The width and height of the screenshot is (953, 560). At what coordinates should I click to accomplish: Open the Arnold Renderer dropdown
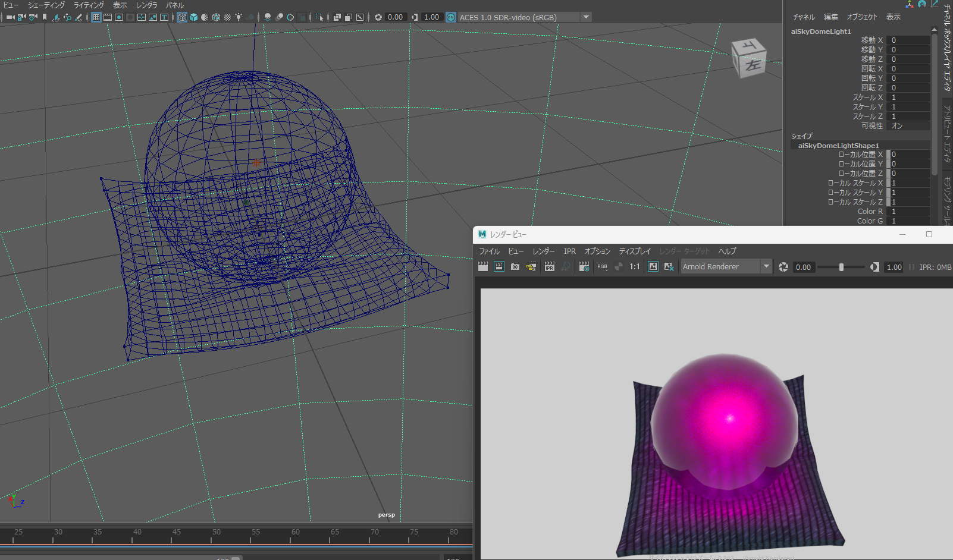(726, 267)
